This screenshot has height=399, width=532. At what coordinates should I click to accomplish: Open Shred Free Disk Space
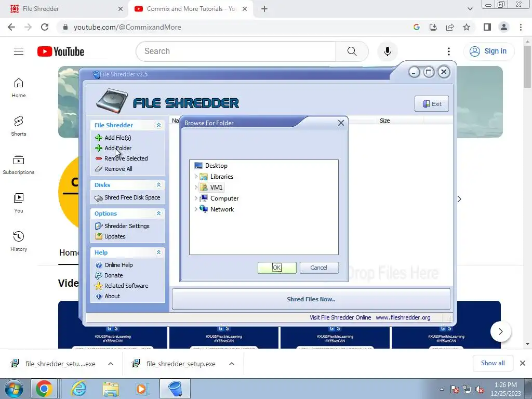click(x=127, y=197)
